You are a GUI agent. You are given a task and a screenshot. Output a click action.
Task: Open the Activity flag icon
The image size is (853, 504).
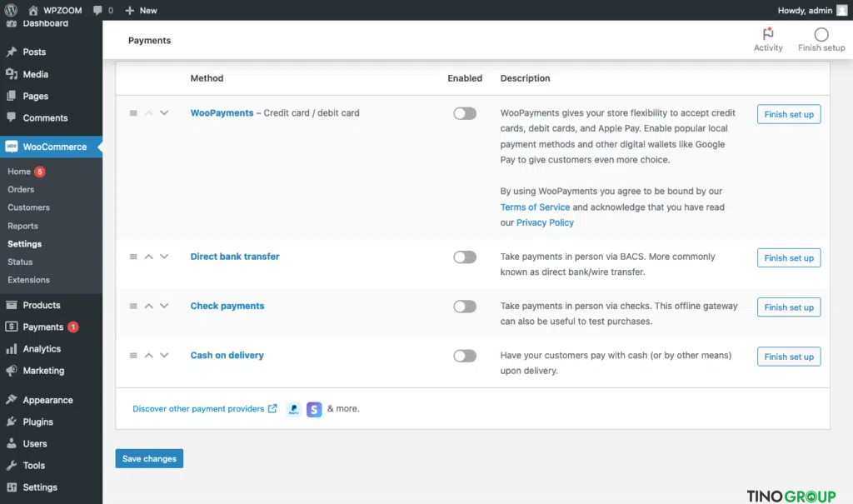767,34
